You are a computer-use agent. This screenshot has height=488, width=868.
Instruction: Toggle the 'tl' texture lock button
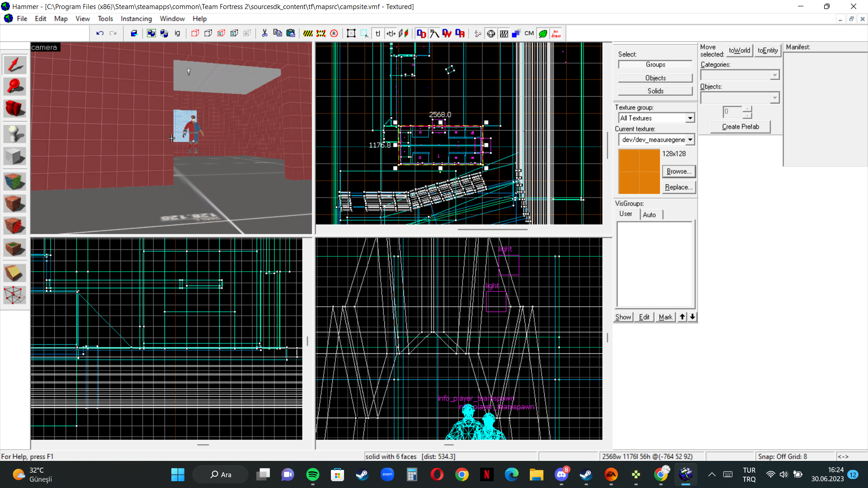(x=378, y=33)
